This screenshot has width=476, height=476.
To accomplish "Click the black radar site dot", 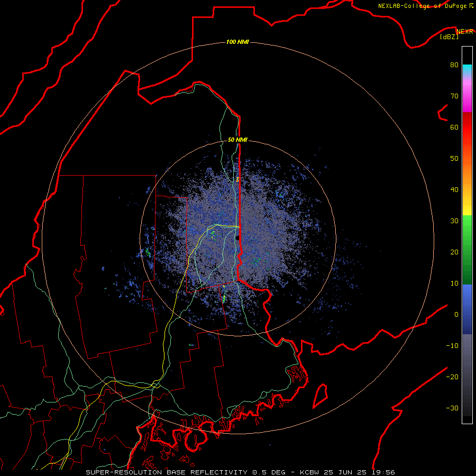I will pyautogui.click(x=237, y=238).
